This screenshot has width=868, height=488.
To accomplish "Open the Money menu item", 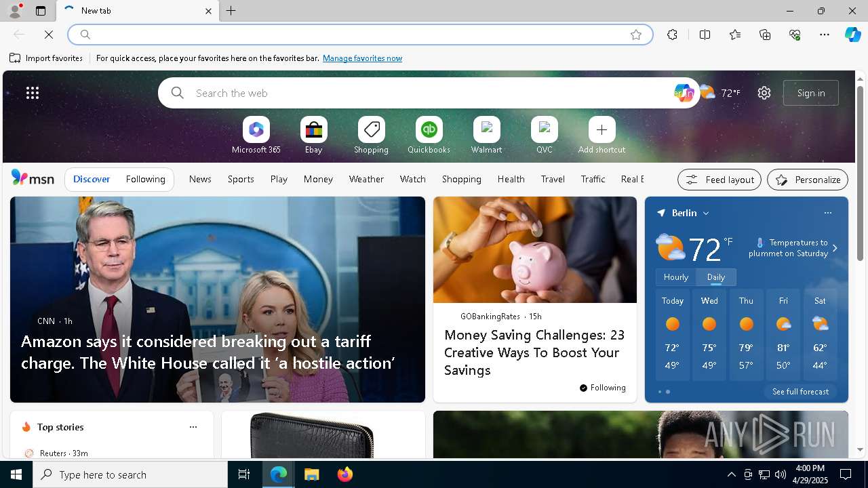I will pos(318,179).
